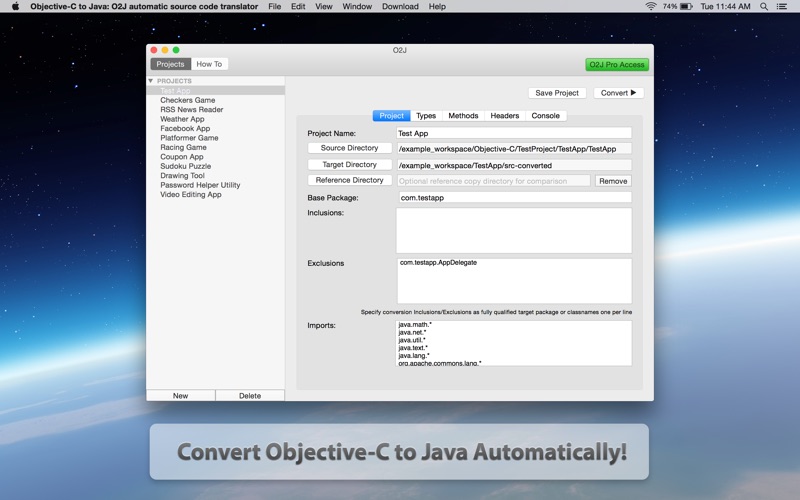This screenshot has width=800, height=500.
Task: Click Save Project button
Action: coord(557,93)
